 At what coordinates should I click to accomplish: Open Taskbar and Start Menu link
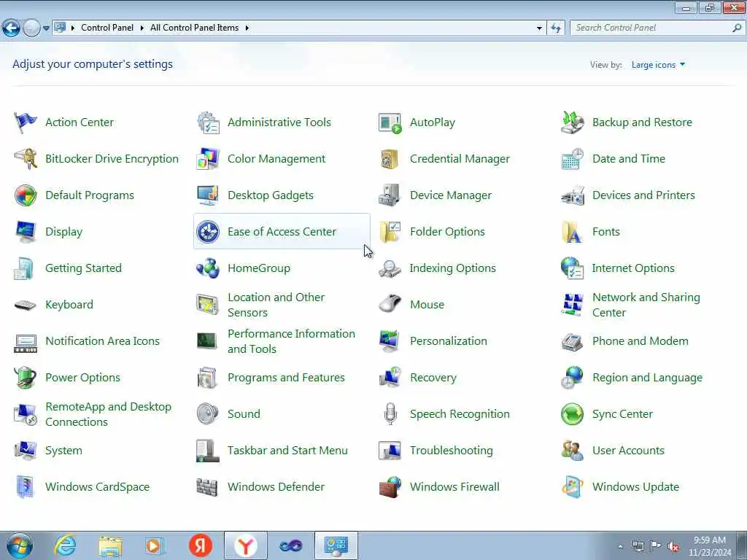[287, 451]
